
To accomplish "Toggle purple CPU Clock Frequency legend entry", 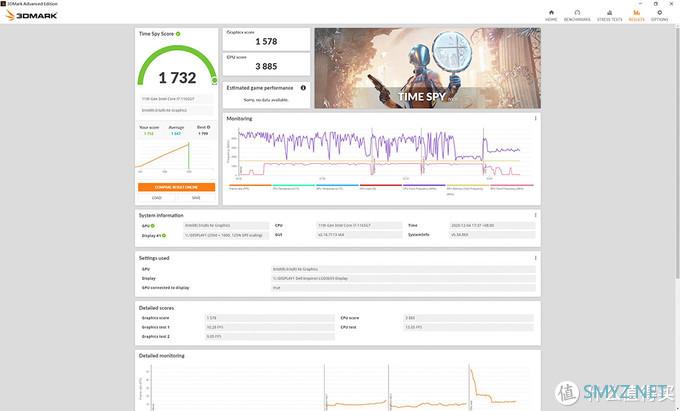I will 424,187.
